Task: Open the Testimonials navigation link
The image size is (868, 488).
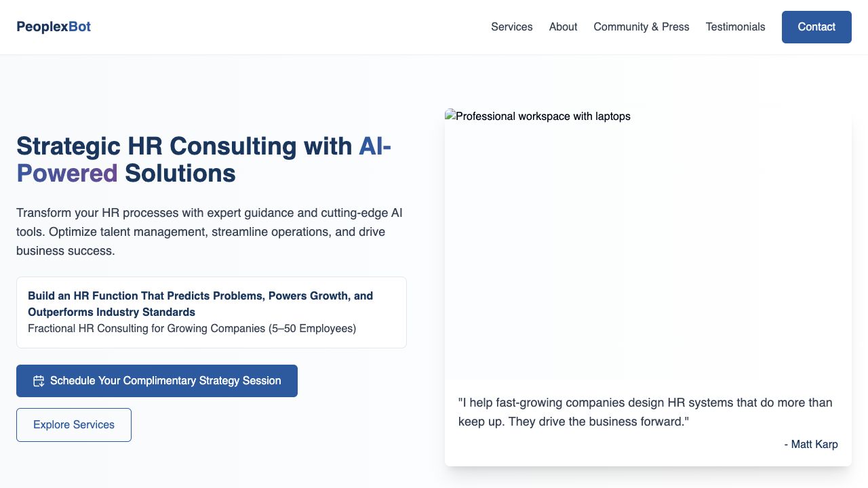Action: coord(735,27)
